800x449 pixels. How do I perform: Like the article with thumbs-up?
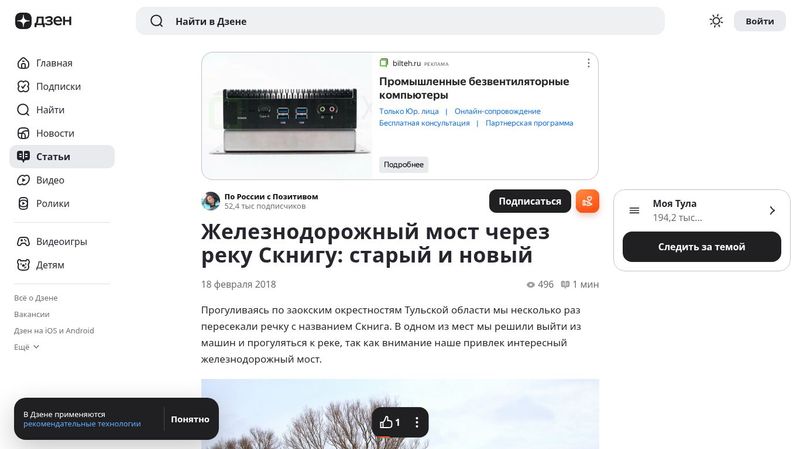[x=390, y=422]
